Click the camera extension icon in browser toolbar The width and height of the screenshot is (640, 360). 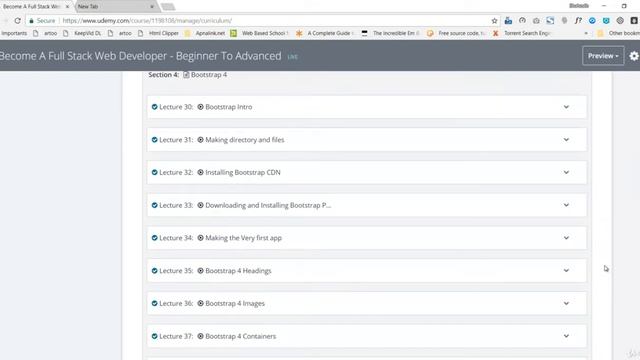pos(536,20)
